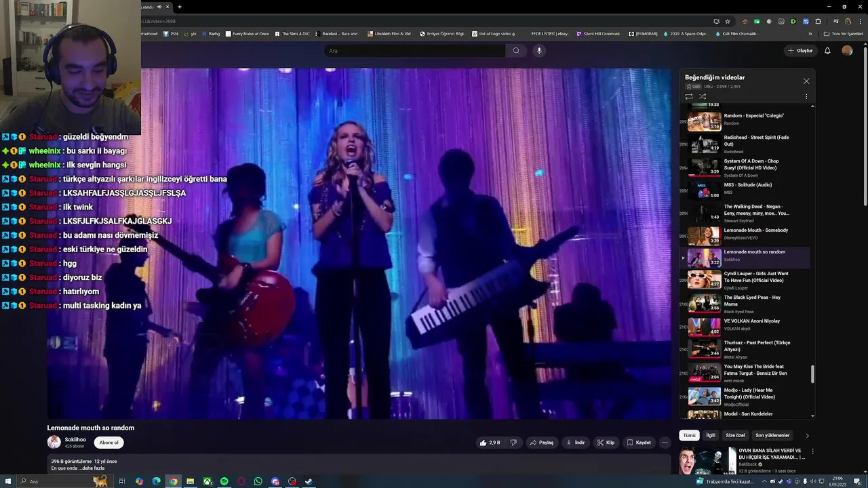868x488 pixels.
Task: Open Chrome three-dot menu
Action: click(859, 21)
